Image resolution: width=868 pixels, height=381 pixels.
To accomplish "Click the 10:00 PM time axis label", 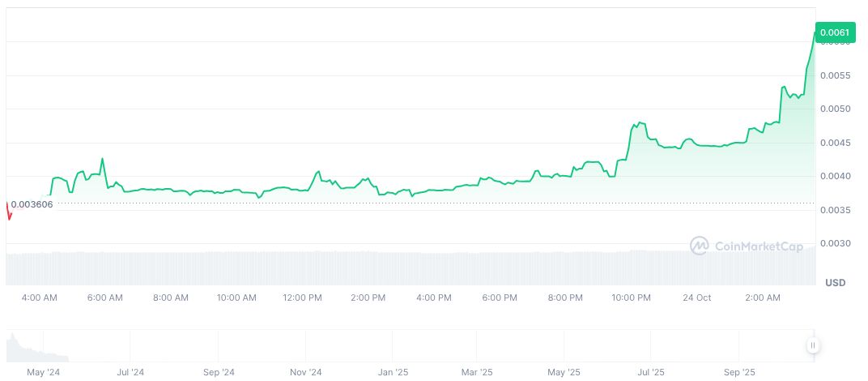I will tap(631, 298).
